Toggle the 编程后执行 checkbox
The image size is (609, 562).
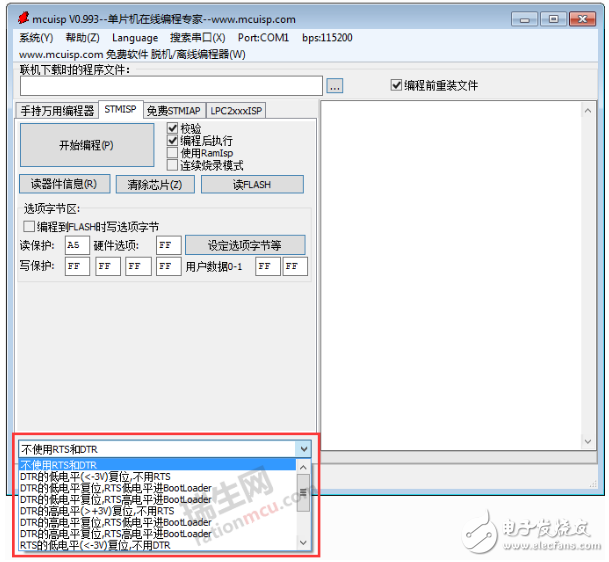tap(173, 141)
